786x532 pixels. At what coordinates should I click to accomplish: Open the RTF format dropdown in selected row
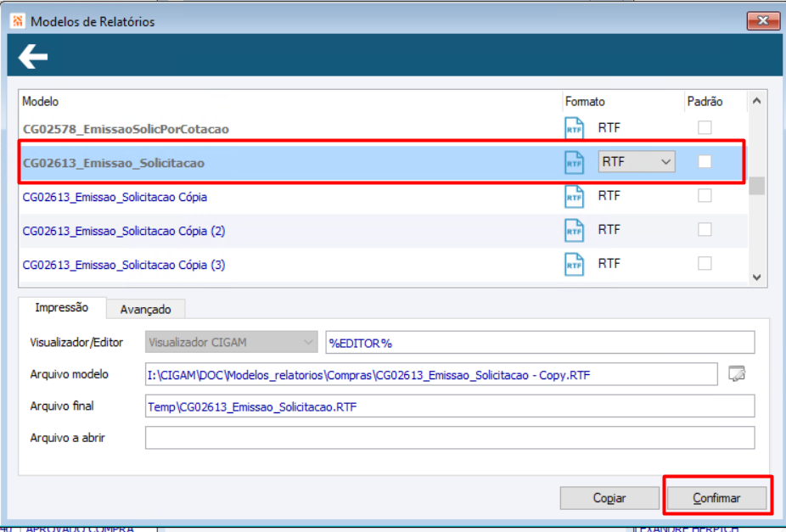point(637,162)
